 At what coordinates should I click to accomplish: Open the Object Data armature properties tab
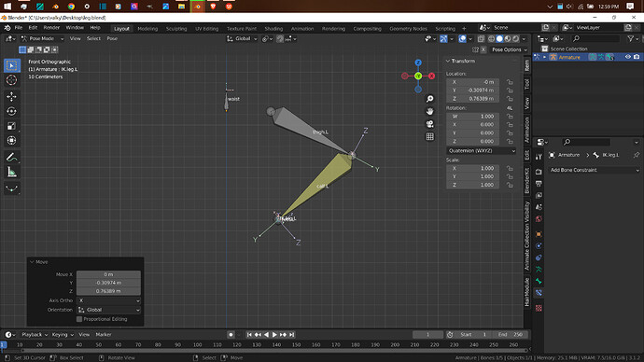[539, 270]
